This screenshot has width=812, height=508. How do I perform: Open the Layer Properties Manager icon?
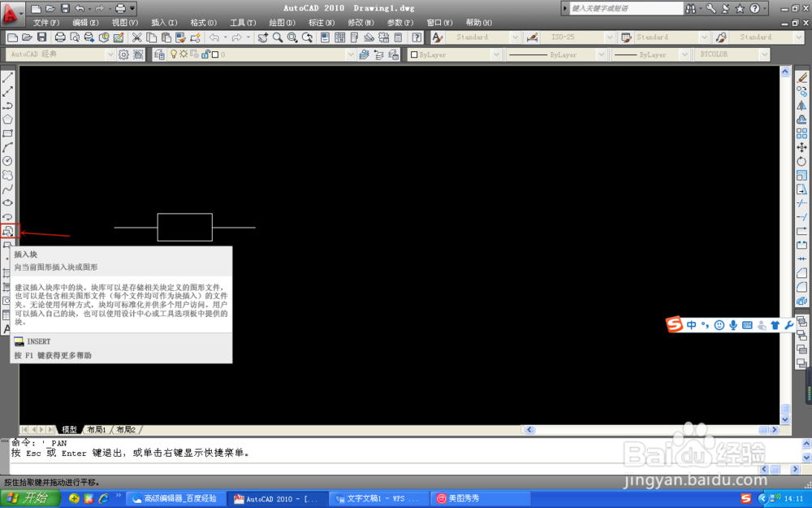[x=159, y=54]
